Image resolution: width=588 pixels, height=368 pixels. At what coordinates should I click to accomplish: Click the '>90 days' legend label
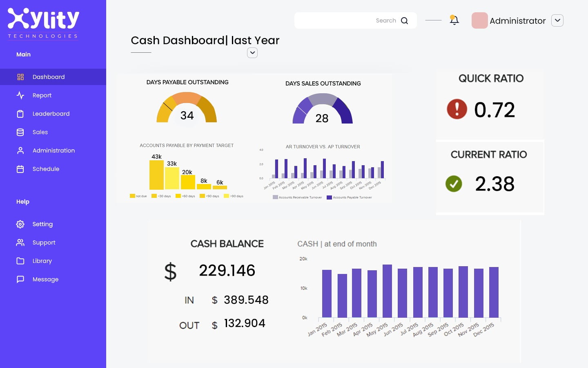click(x=237, y=196)
